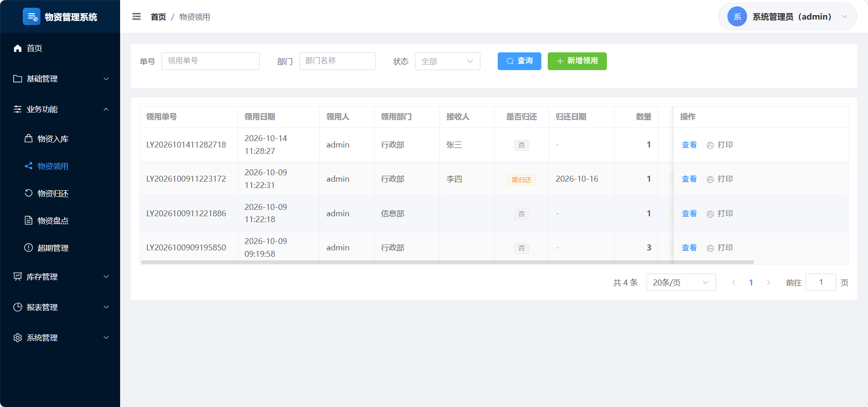
Task: Click the green 新增领用 button
Action: click(x=577, y=61)
